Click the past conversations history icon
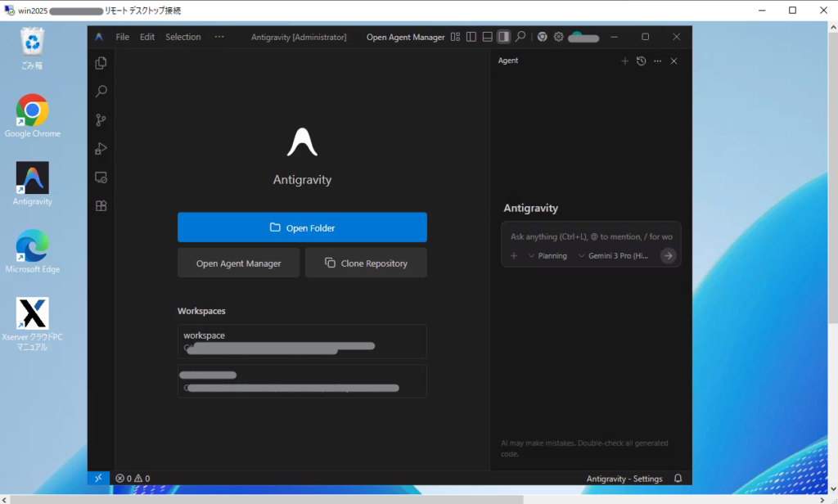Screen dimensions: 838x504 pyautogui.click(x=641, y=61)
